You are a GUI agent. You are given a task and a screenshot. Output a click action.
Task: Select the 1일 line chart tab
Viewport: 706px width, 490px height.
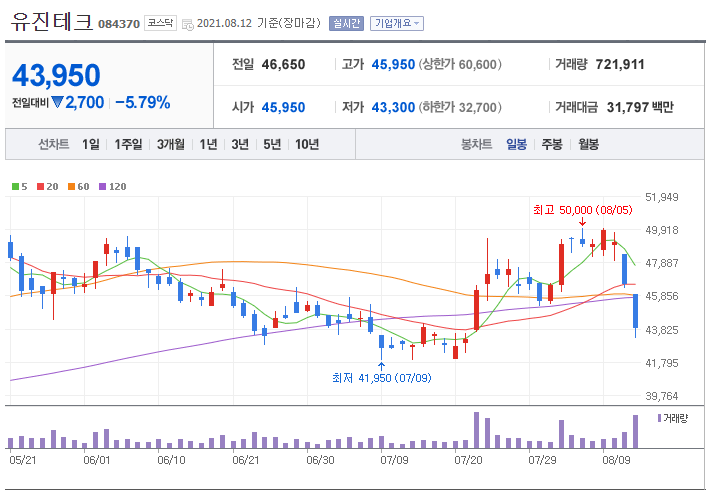pyautogui.click(x=91, y=145)
